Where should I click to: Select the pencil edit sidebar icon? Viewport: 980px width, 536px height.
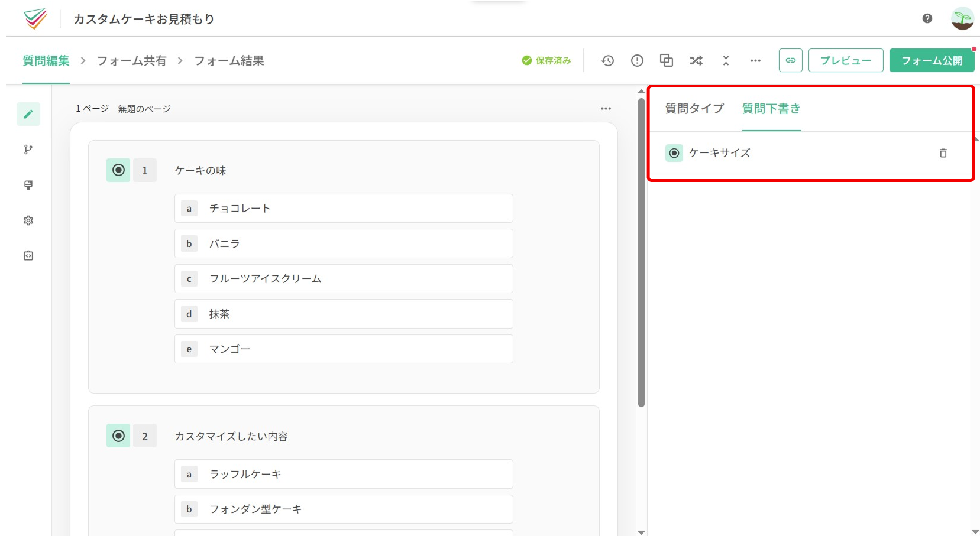28,114
